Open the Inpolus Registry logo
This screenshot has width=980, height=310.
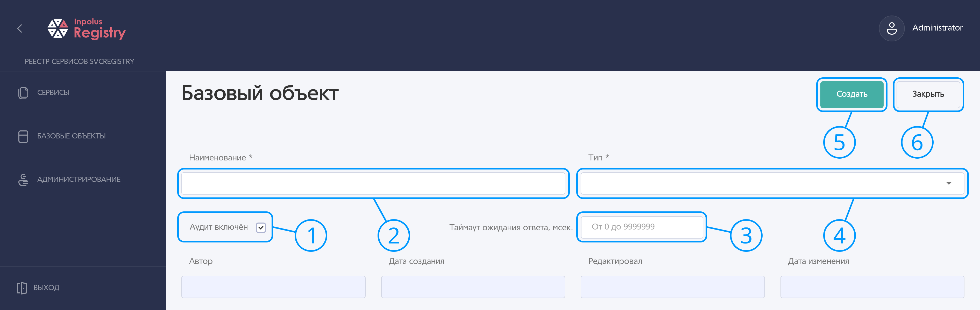tap(86, 28)
